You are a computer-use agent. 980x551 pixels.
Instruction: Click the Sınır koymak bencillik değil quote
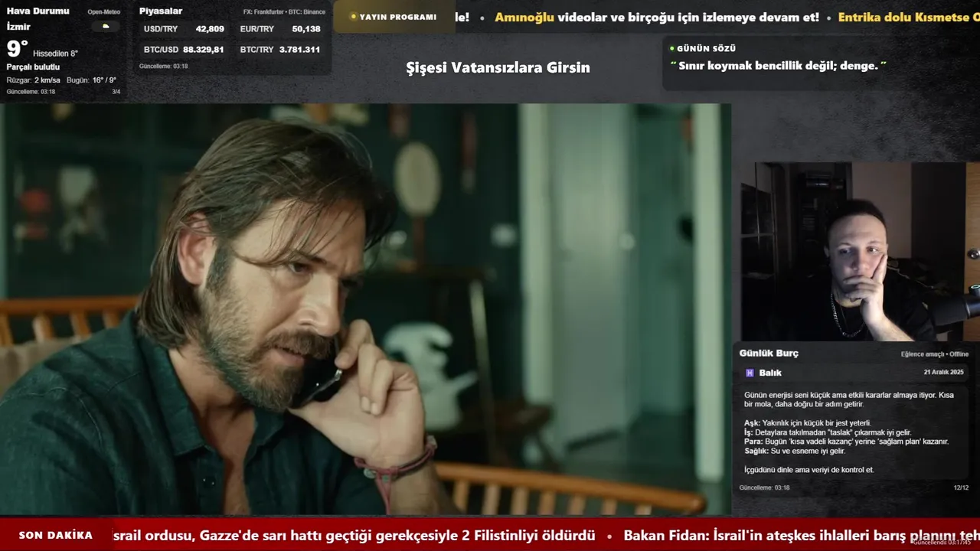(x=778, y=66)
